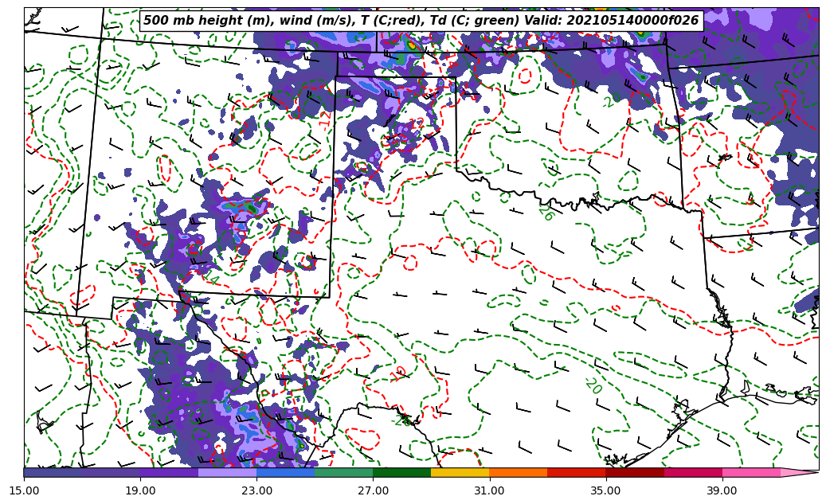Click the 15.00 colorbar tick label
Image resolution: width=826 pixels, height=504 pixels.
pyautogui.click(x=24, y=490)
